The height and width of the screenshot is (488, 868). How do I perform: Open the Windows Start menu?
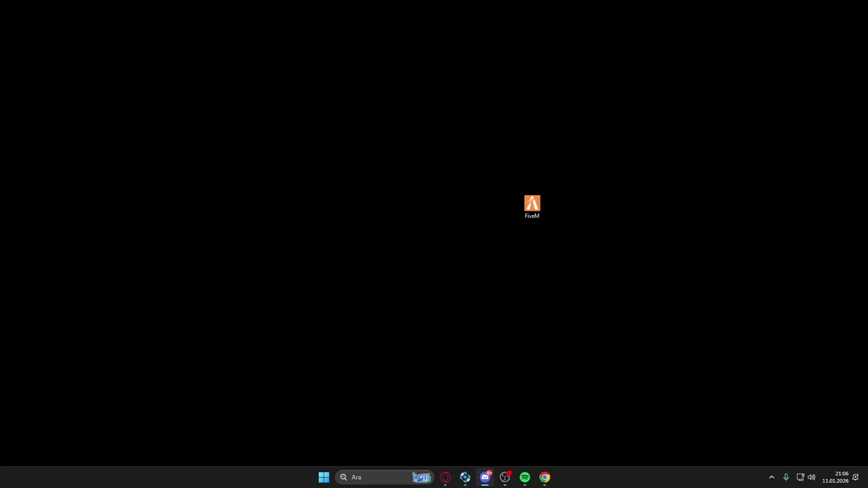coord(324,477)
